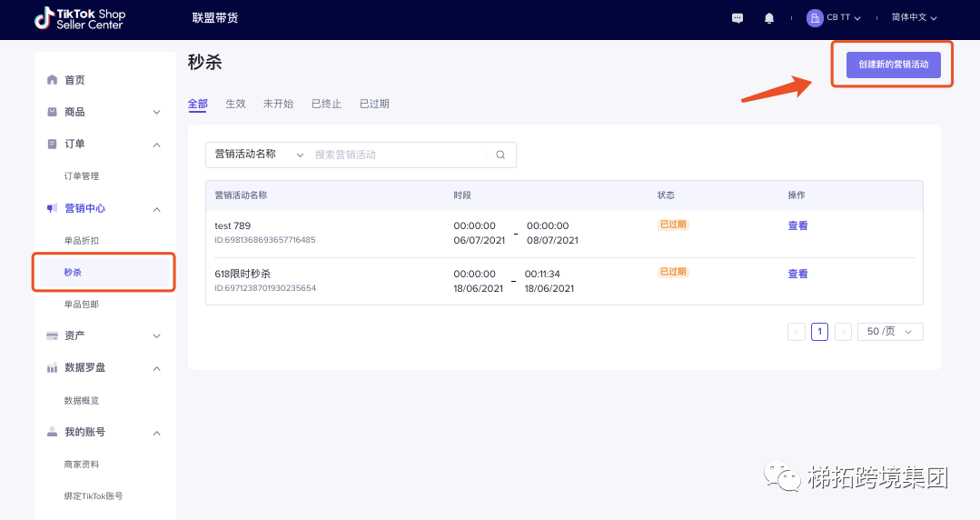Open the 简体中文 language dropdown
980x520 pixels.
(914, 18)
